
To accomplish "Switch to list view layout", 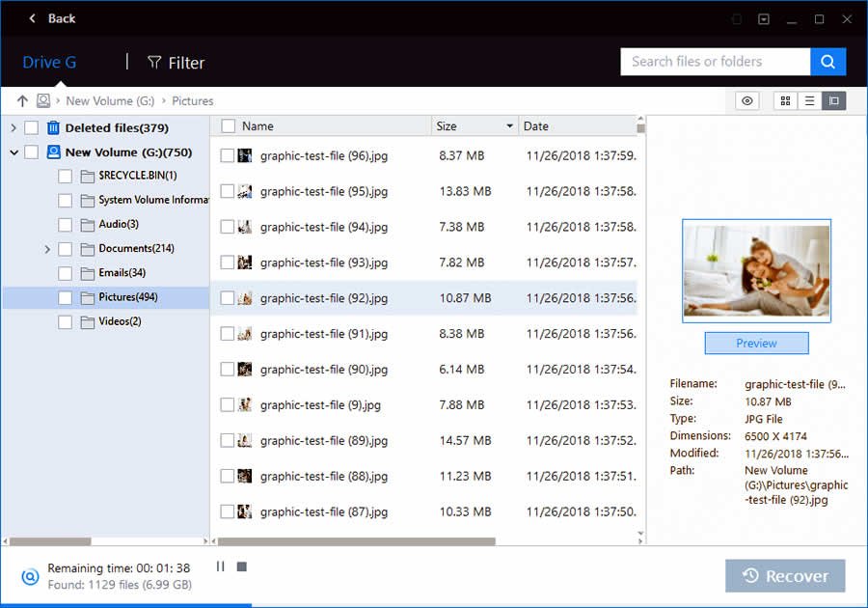I will point(810,100).
